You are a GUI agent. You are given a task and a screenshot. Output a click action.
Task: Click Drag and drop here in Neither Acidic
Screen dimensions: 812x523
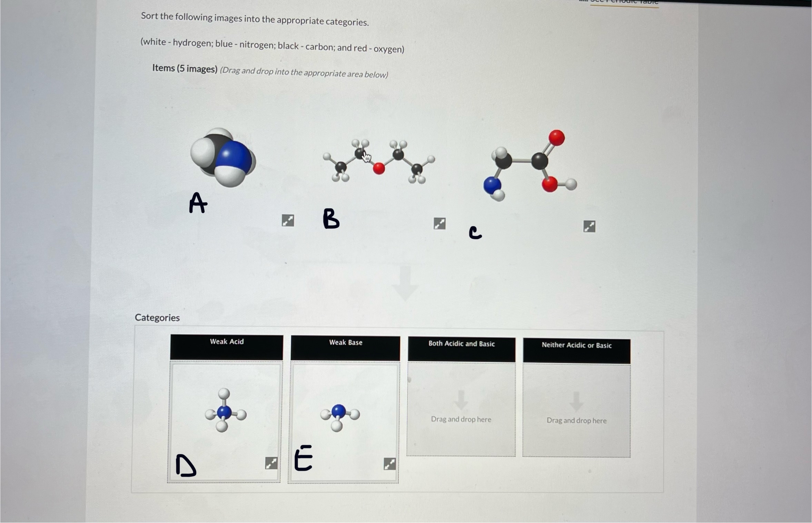pyautogui.click(x=594, y=420)
